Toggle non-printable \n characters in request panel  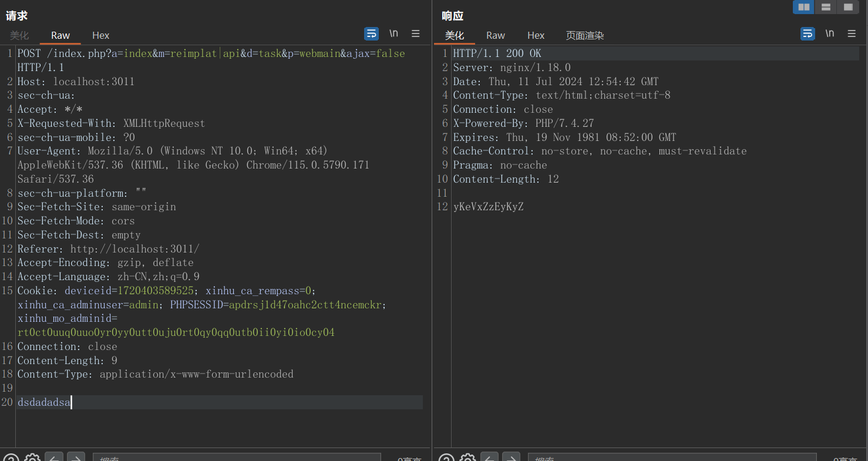pos(394,33)
